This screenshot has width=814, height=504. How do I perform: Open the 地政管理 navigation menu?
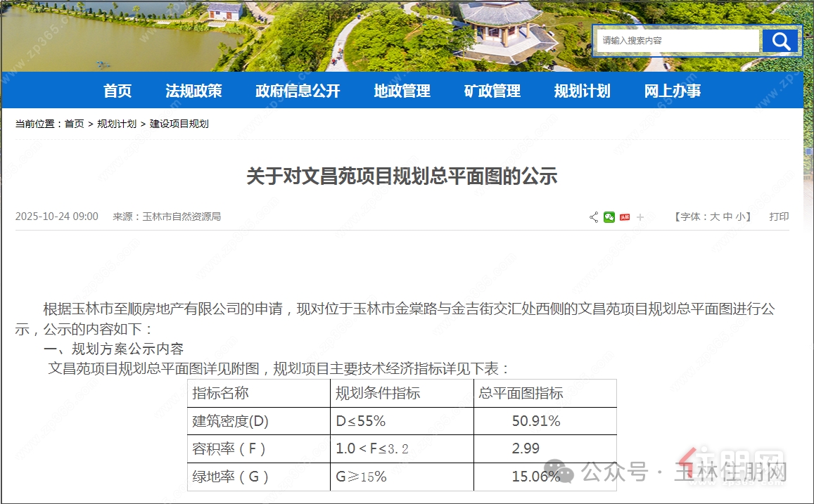[401, 90]
